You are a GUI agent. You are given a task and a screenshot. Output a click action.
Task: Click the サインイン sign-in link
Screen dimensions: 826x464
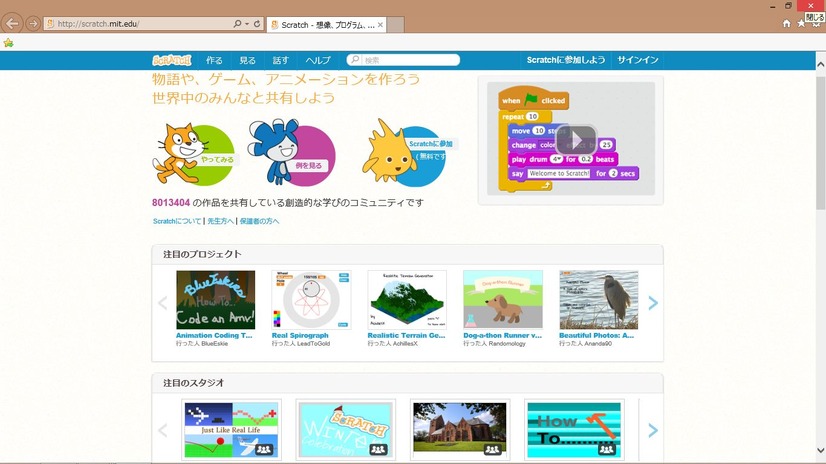[637, 60]
